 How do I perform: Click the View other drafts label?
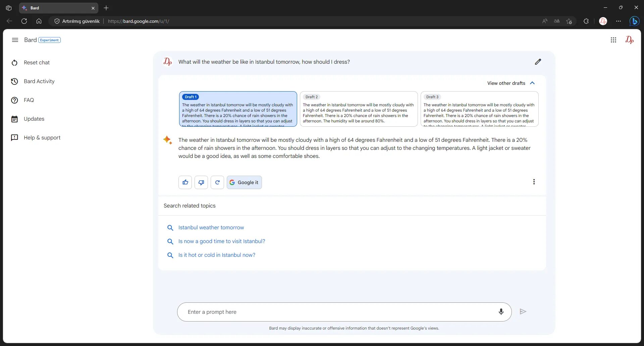pos(506,83)
